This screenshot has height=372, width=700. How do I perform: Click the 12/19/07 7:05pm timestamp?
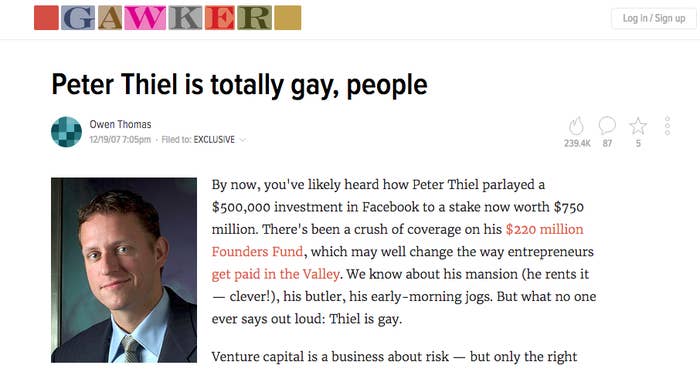(120, 139)
